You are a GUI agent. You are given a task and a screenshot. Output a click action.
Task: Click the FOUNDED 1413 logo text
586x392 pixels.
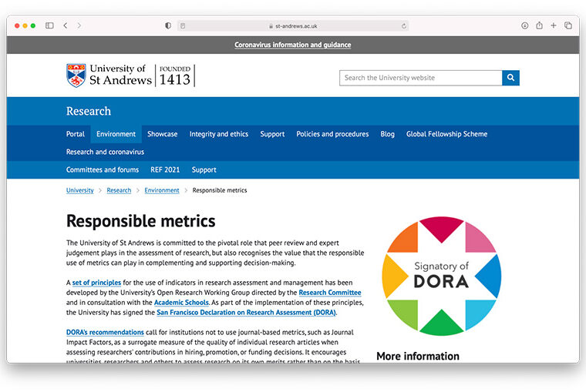175,75
